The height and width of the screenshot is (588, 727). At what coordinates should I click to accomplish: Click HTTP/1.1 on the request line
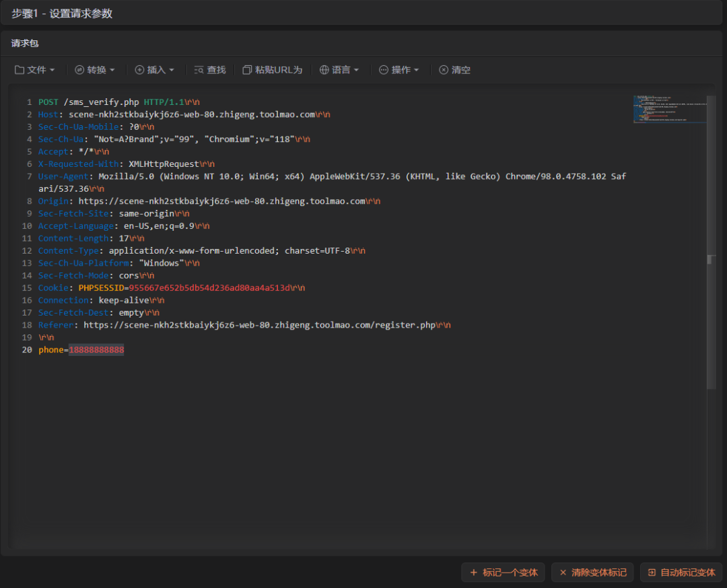point(164,102)
